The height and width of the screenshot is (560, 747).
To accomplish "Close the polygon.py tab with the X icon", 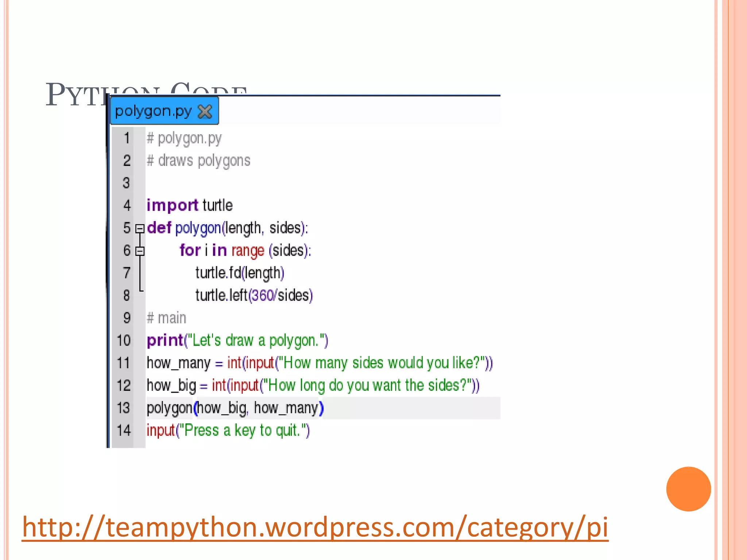I will (x=205, y=112).
